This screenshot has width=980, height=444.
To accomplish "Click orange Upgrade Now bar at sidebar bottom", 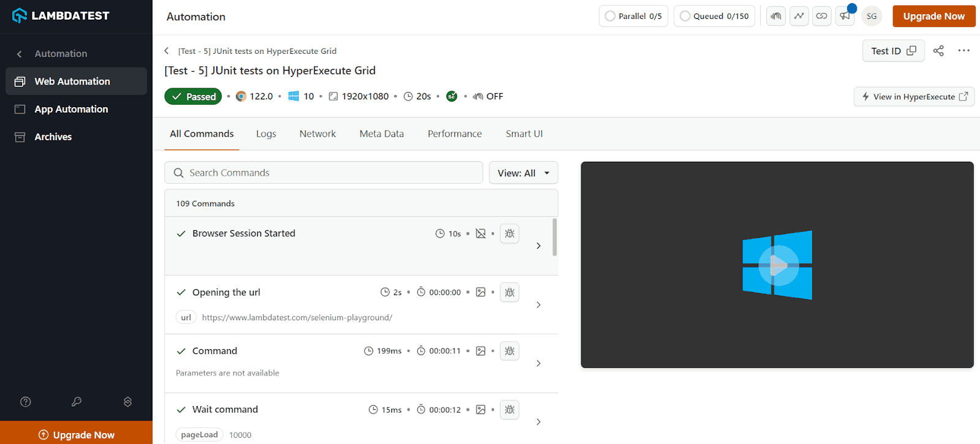I will [x=76, y=433].
